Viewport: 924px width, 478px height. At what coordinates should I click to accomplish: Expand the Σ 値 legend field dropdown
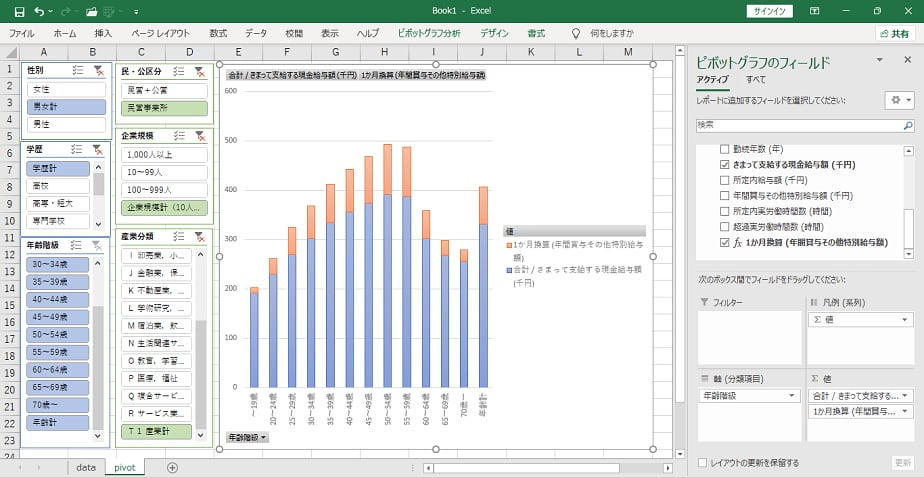point(905,319)
